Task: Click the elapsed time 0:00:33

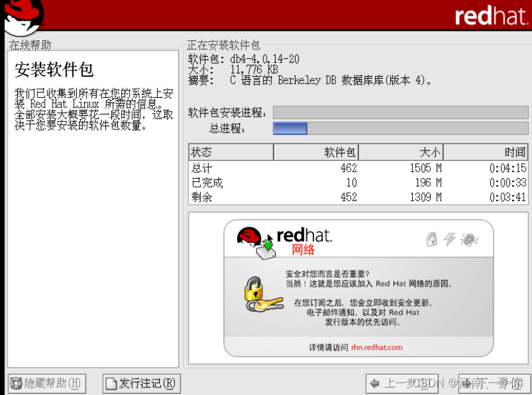Action: click(508, 182)
